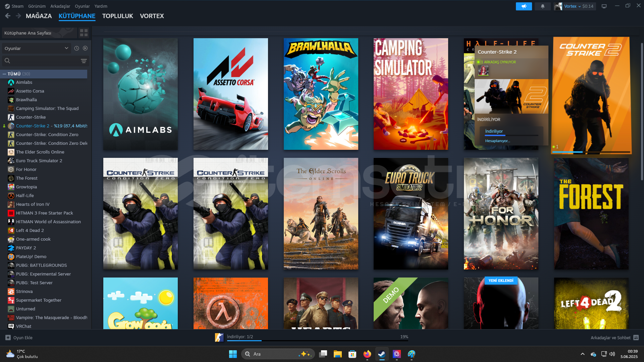Viewport: 644px width, 362px height.
Task: Open Task View from the taskbar
Action: (x=323, y=354)
